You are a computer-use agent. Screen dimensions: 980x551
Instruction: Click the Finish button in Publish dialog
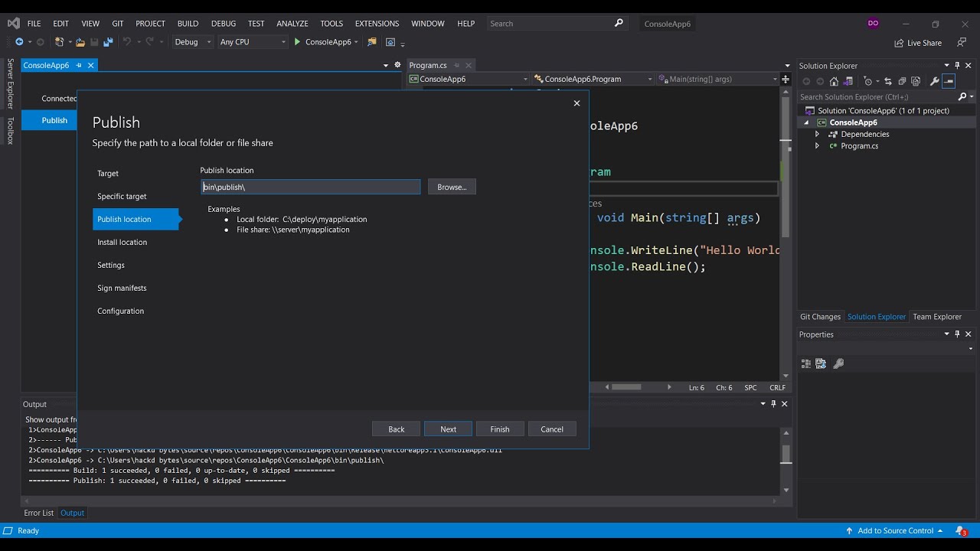pyautogui.click(x=500, y=429)
